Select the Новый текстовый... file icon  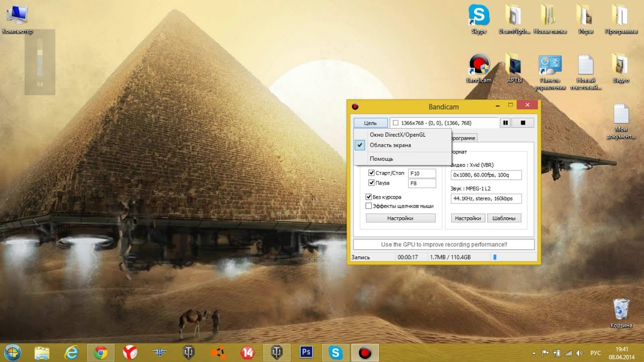pos(586,72)
